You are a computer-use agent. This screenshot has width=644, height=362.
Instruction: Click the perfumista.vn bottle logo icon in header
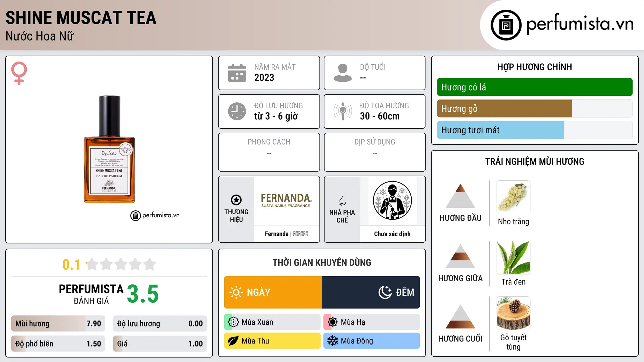click(x=506, y=25)
